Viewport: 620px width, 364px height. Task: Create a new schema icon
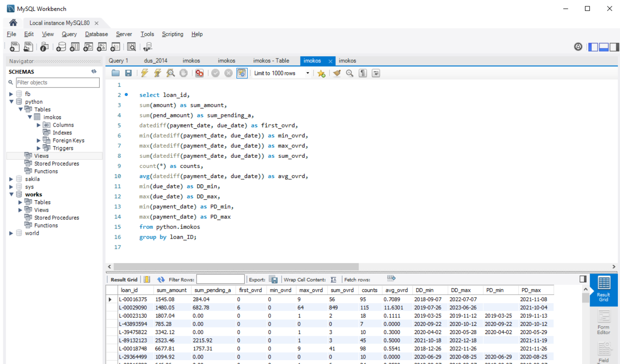[x=61, y=47]
